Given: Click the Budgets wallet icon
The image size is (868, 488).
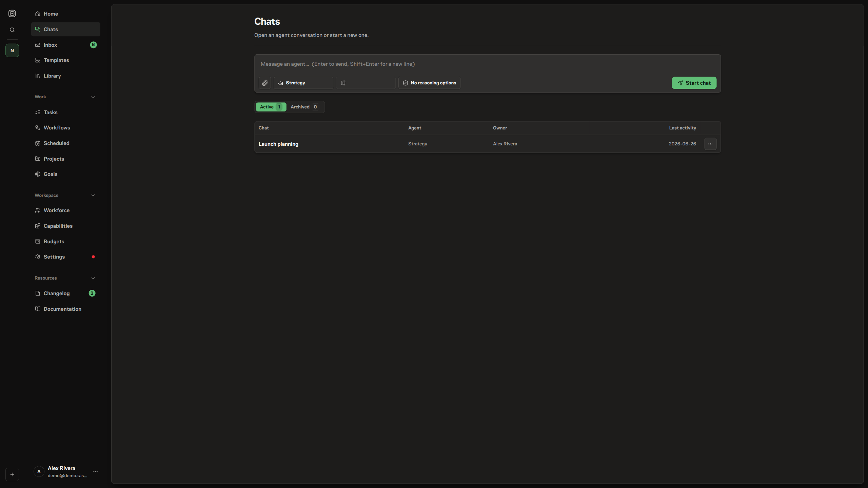Looking at the screenshot, I should click(38, 241).
